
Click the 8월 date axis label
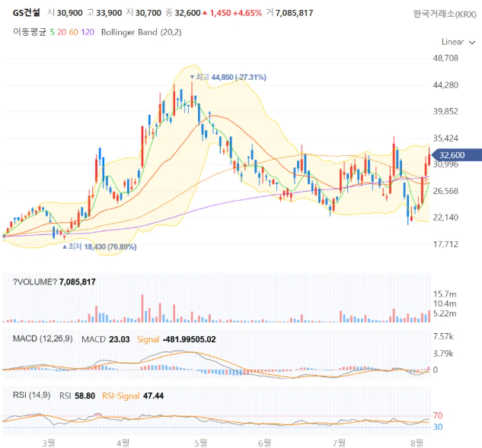click(417, 443)
